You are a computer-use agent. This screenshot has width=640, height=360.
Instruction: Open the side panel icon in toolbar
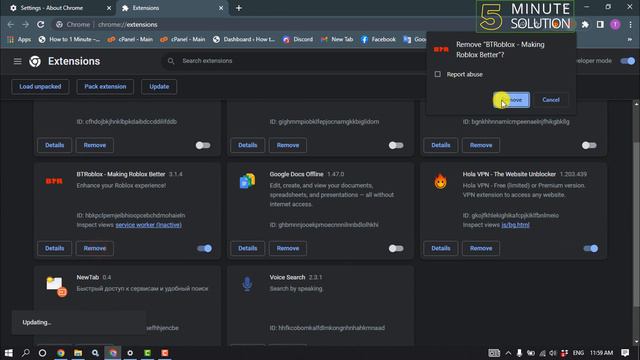tap(600, 24)
